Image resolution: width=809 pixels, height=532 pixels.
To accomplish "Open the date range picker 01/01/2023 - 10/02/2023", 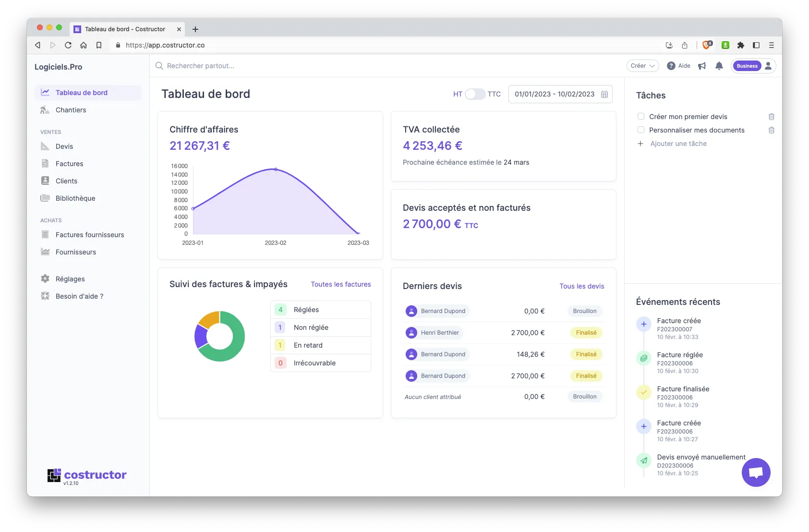I will [555, 94].
